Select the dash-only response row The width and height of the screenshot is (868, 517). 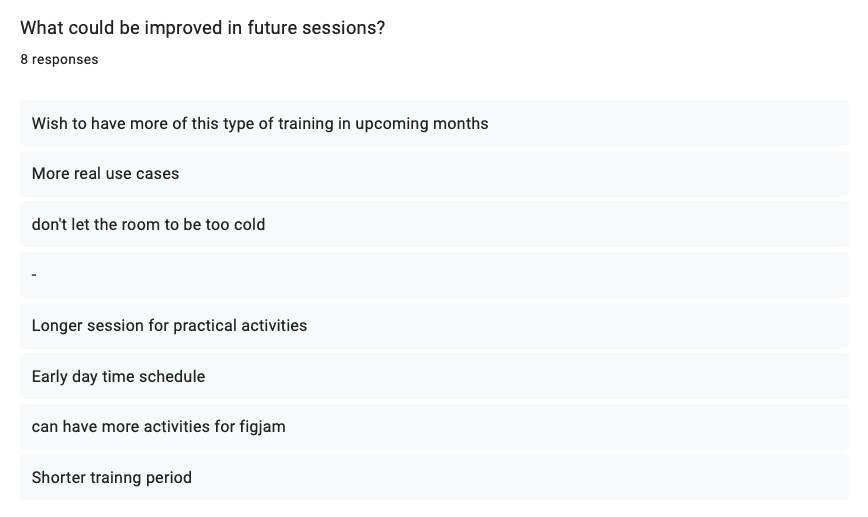point(434,275)
